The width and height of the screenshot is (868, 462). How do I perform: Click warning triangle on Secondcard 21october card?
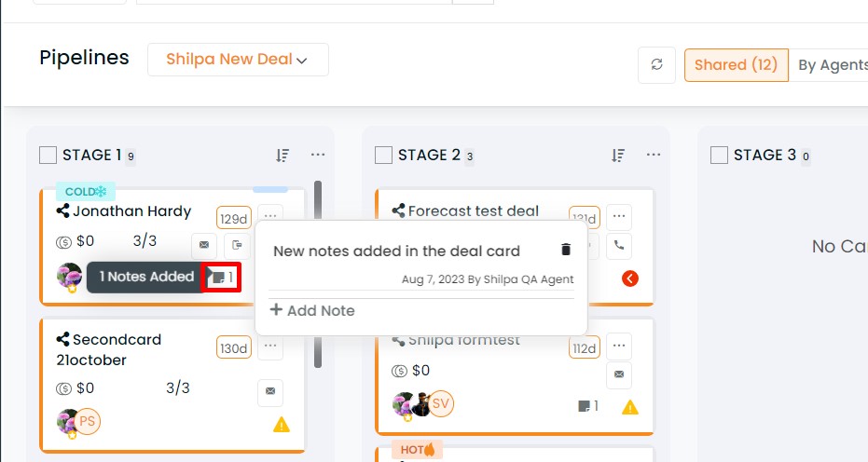(x=282, y=425)
